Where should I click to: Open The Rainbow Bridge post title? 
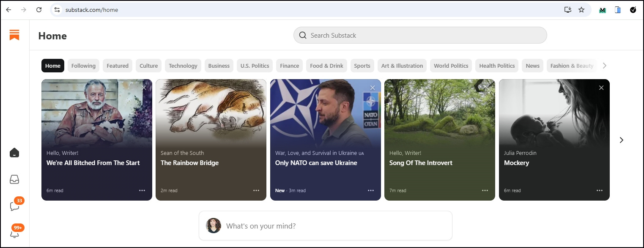tap(189, 163)
